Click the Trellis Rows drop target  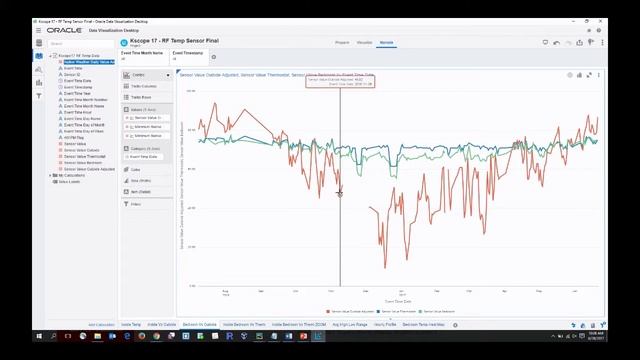point(147,97)
